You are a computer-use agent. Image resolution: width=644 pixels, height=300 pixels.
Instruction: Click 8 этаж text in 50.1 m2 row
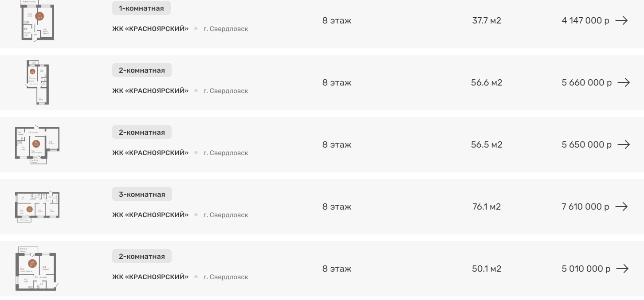point(337,269)
